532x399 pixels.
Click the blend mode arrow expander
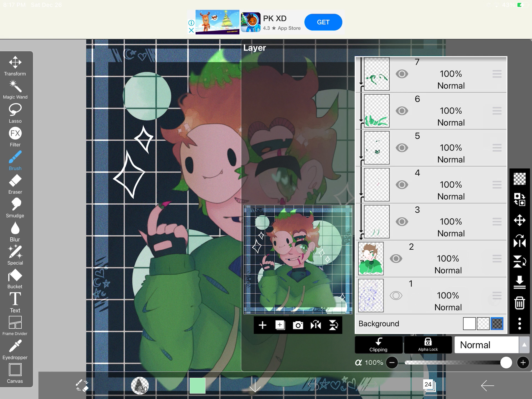coord(524,345)
